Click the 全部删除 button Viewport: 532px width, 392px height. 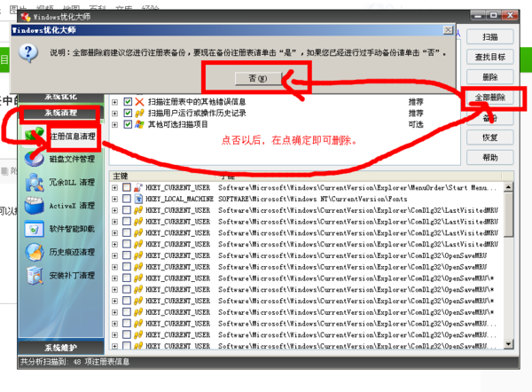490,98
